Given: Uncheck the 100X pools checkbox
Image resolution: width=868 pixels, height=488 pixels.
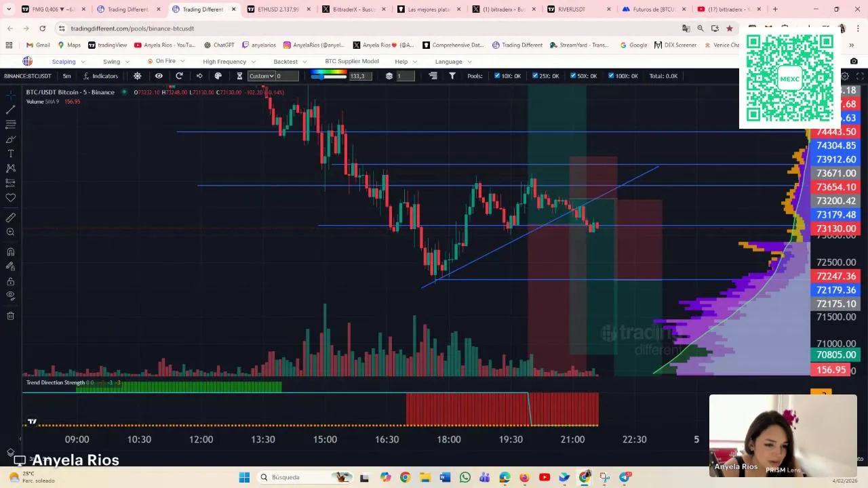Looking at the screenshot, I should coord(611,76).
